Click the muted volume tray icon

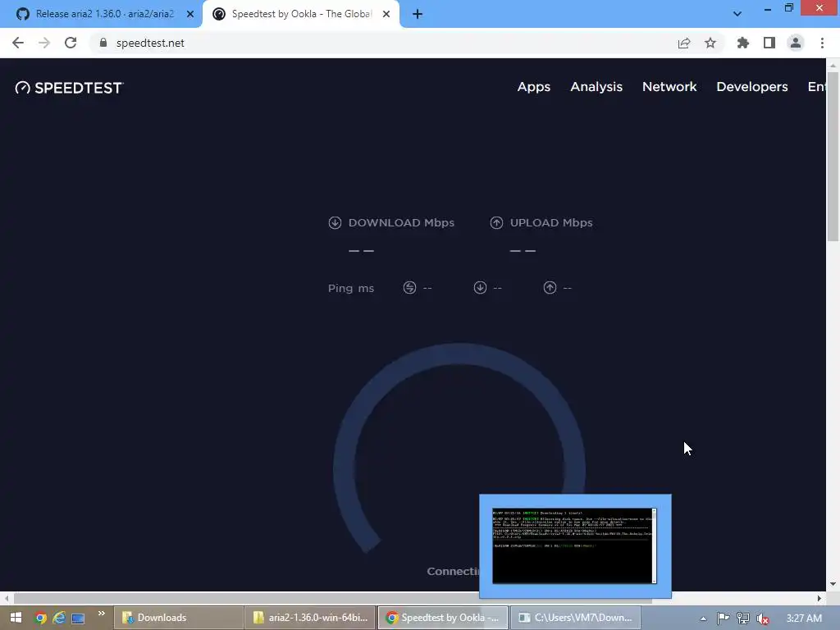[x=763, y=619]
